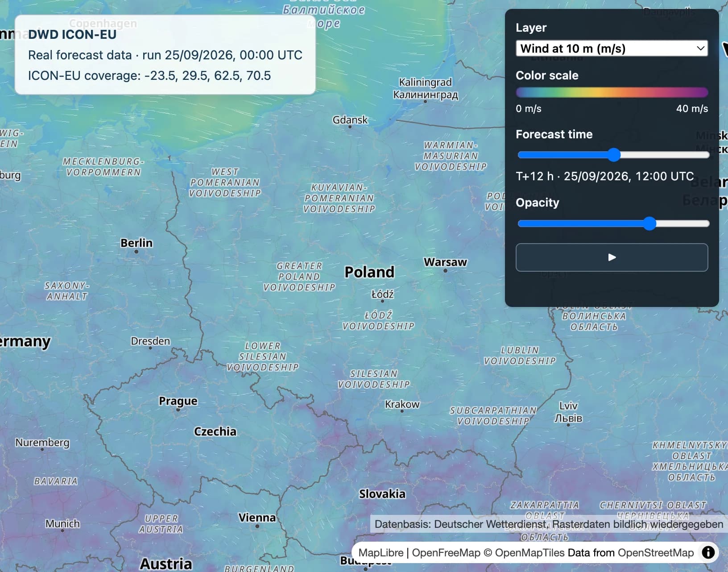Click the 0 m/s color scale minimum label
728x572 pixels.
coord(529,108)
